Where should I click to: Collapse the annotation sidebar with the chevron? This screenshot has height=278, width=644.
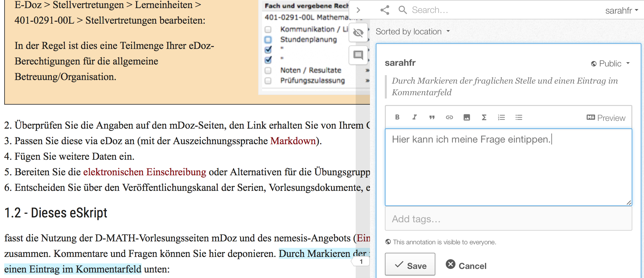pos(358,10)
